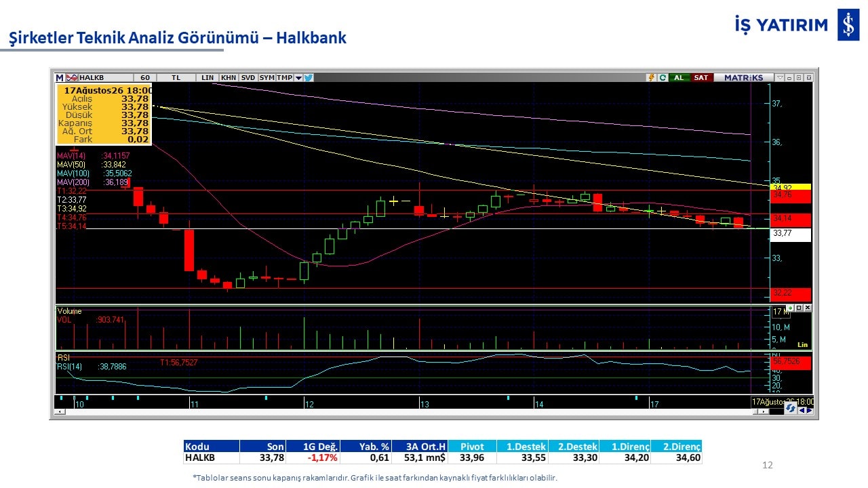The height and width of the screenshot is (488, 868).
Task: Click the HALKB code cell in table
Action: [212, 458]
